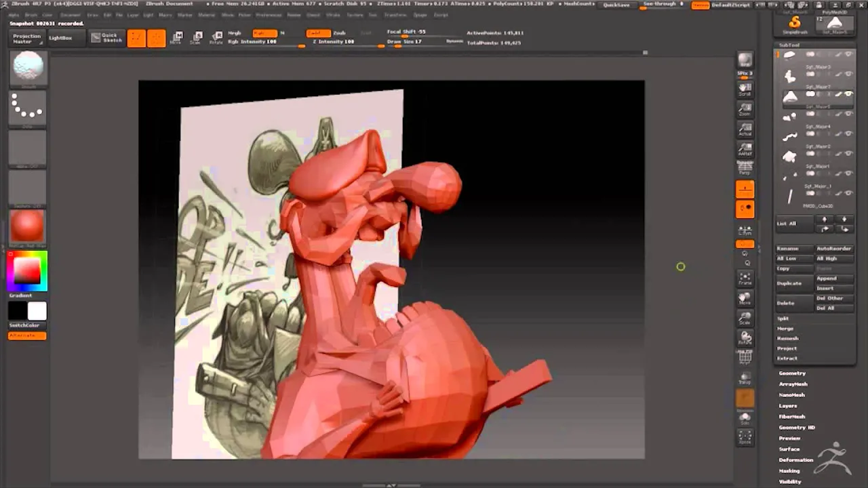Adjust the Draw Size slider

[x=415, y=42]
